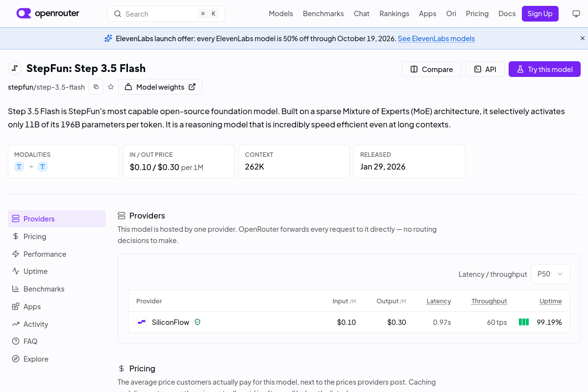
Task: Open Models in the top navigation
Action: point(281,14)
